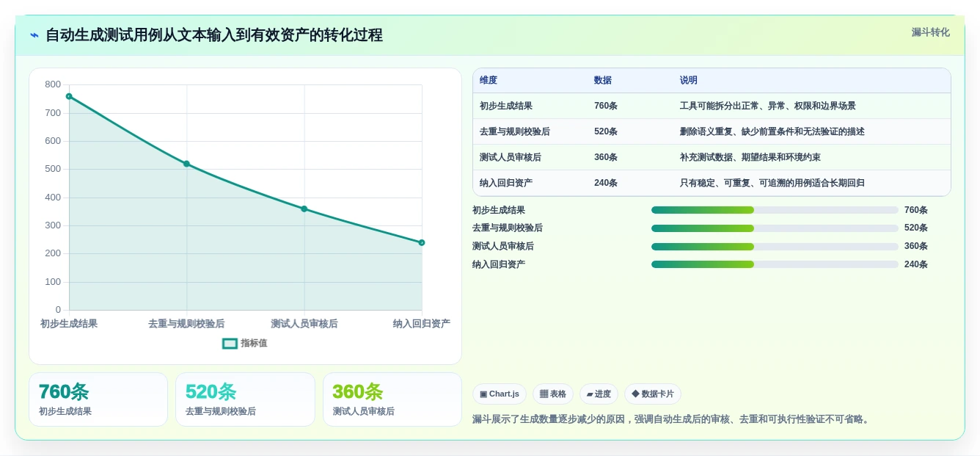Click the 漏斗转化 label in the header

[x=930, y=32]
